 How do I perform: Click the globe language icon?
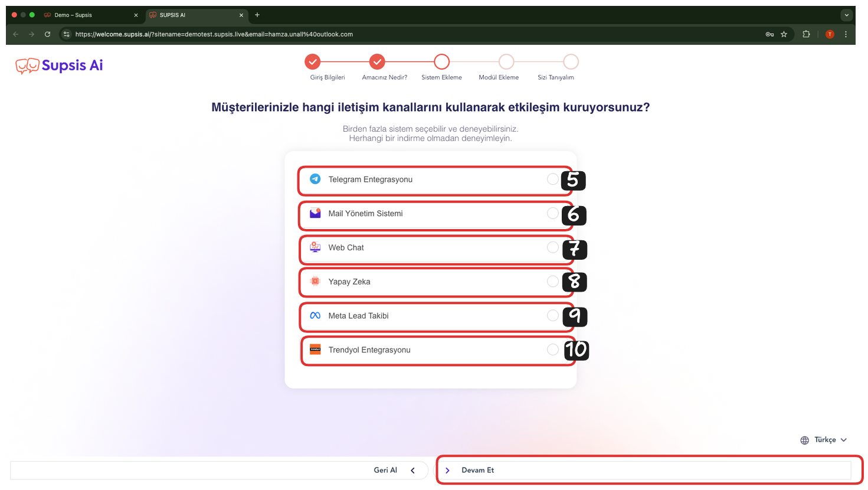805,440
